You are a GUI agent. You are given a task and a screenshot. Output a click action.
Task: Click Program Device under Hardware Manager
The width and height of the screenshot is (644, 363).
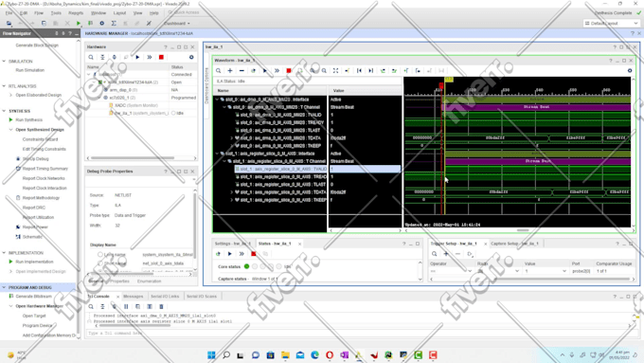click(37, 326)
